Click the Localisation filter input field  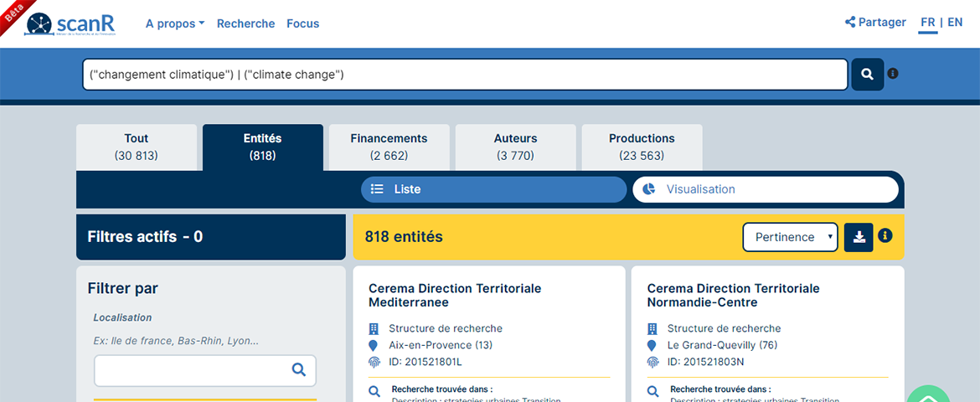tap(205, 371)
